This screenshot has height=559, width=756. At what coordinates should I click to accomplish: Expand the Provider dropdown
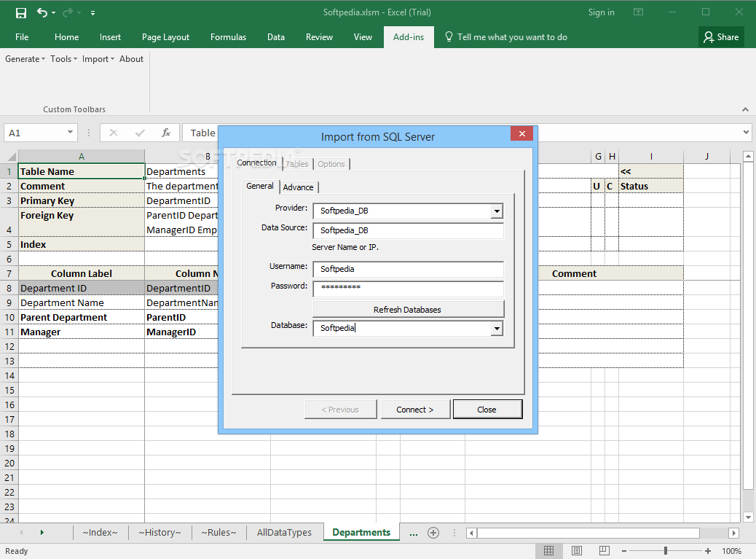coord(497,211)
